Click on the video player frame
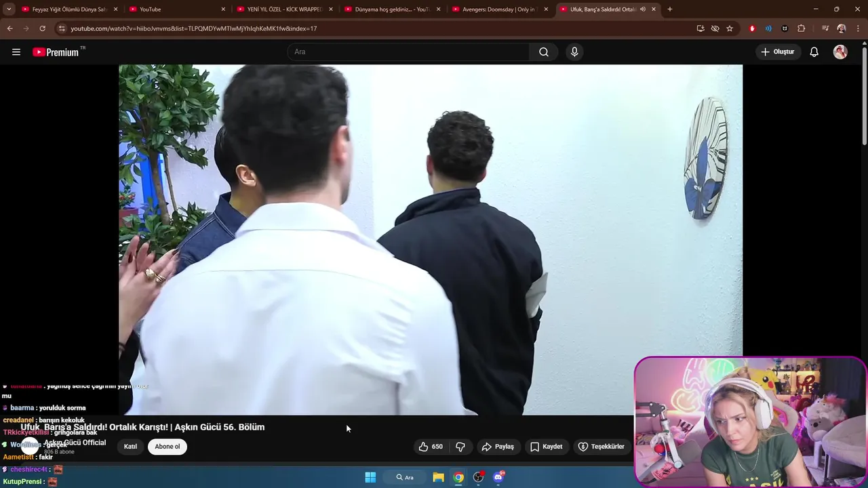Image resolution: width=868 pixels, height=488 pixels. point(431,239)
